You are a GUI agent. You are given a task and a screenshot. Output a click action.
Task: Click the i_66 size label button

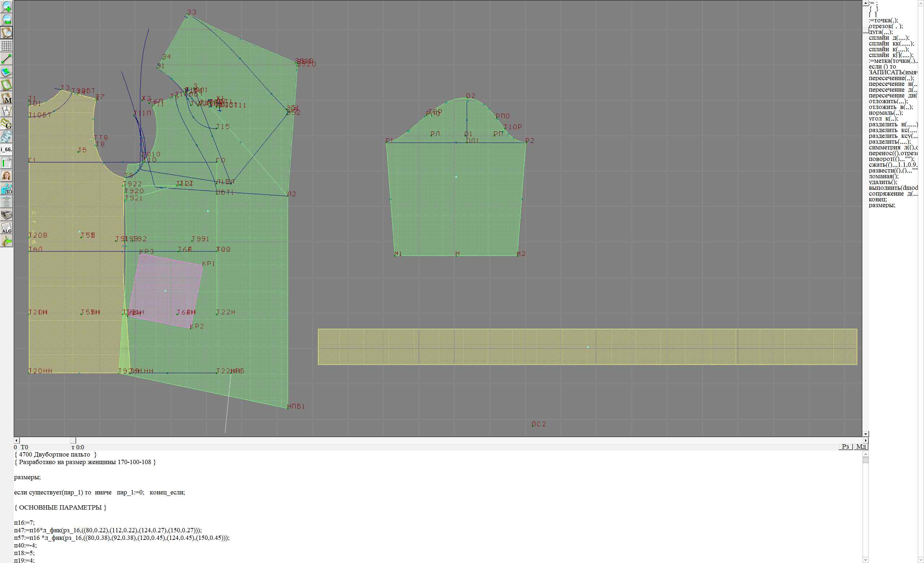pos(7,149)
